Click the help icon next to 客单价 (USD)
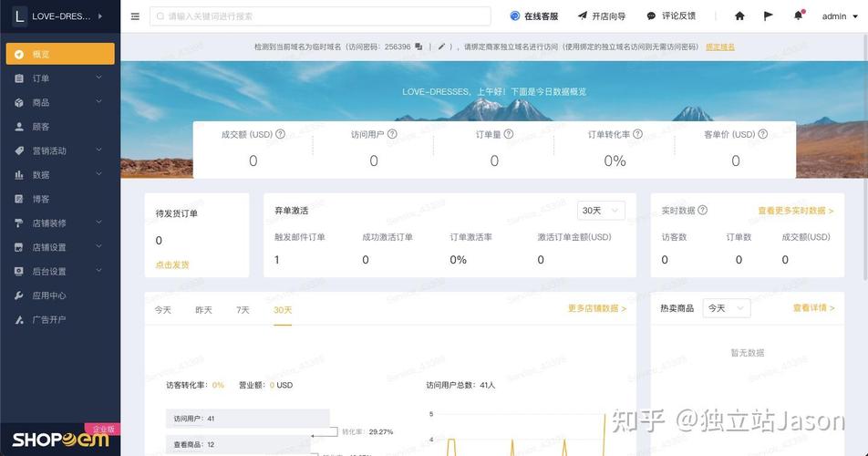This screenshot has height=456, width=868. [763, 134]
